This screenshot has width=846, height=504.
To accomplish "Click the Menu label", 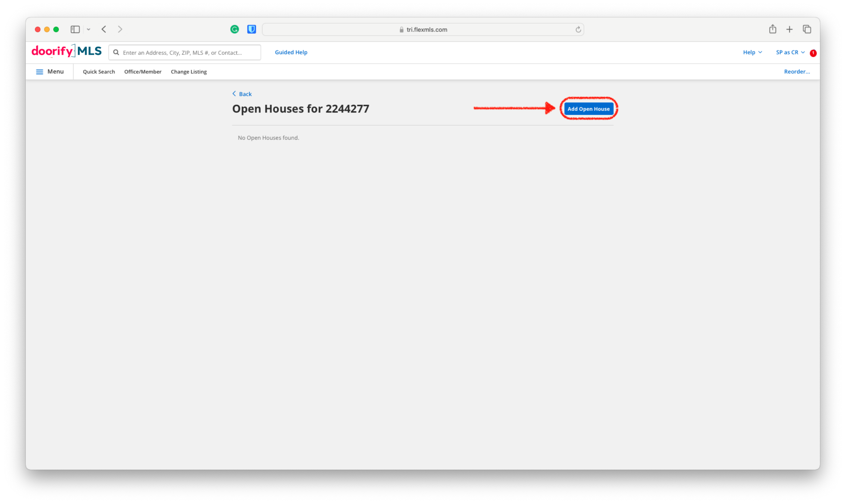I will click(56, 72).
